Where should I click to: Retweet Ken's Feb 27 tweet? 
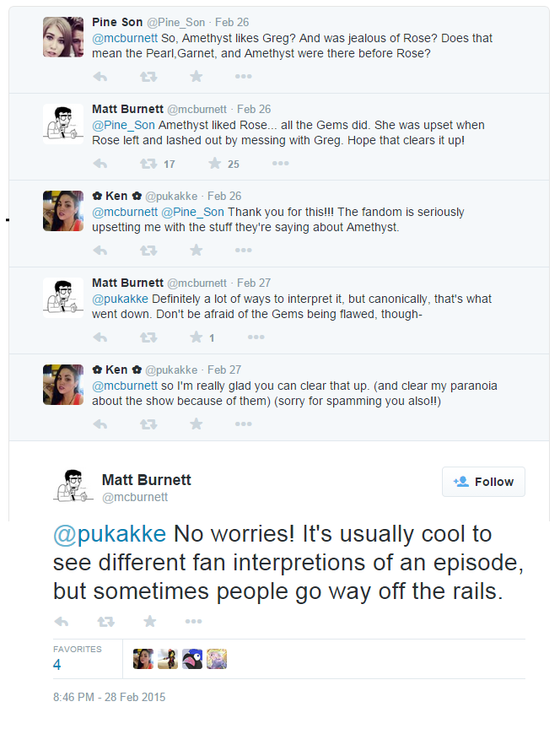[x=148, y=424]
